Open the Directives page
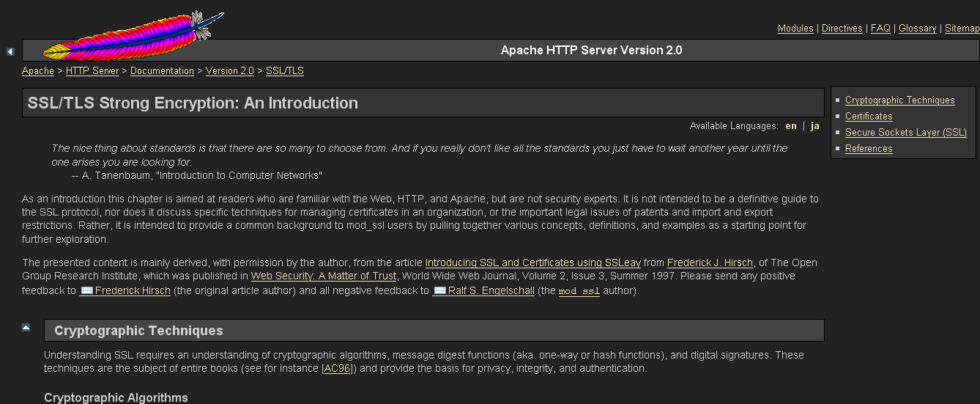The width and height of the screenshot is (980, 404). coord(842,29)
